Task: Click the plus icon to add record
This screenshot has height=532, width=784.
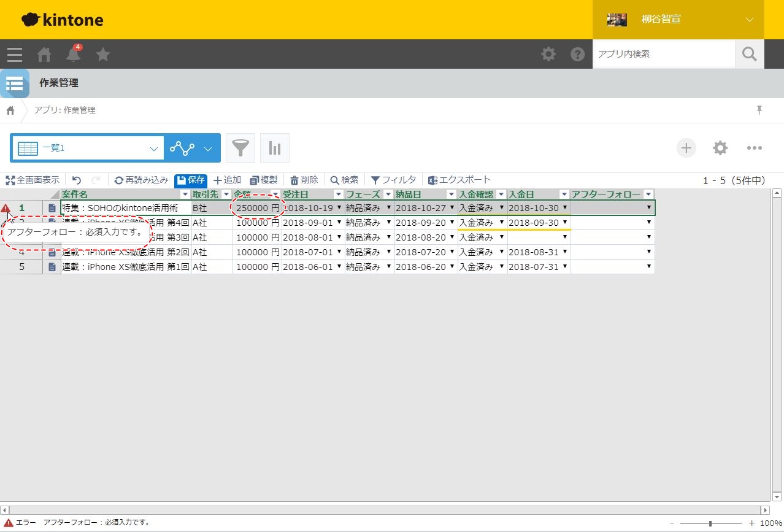Action: click(x=686, y=148)
